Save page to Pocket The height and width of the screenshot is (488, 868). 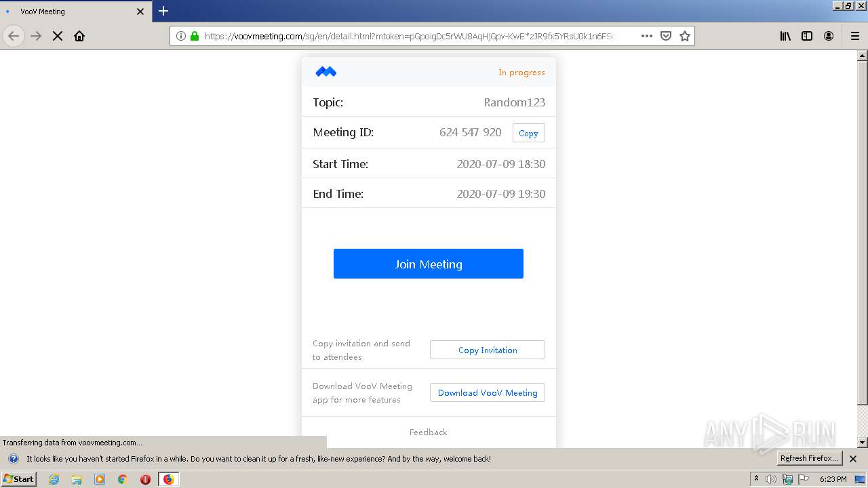coord(666,36)
